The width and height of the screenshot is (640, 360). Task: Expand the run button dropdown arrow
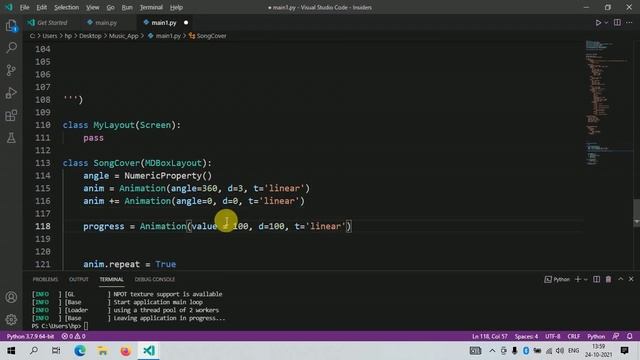[606, 23]
